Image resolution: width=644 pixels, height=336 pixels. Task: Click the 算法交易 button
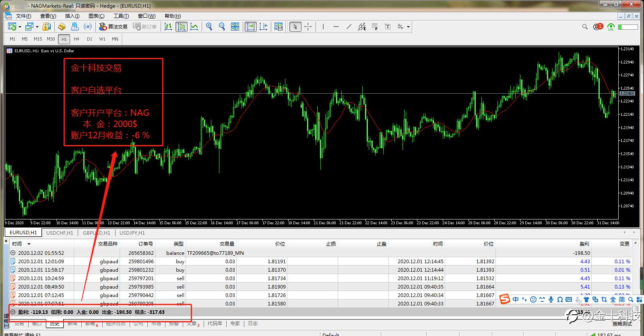click(x=113, y=27)
